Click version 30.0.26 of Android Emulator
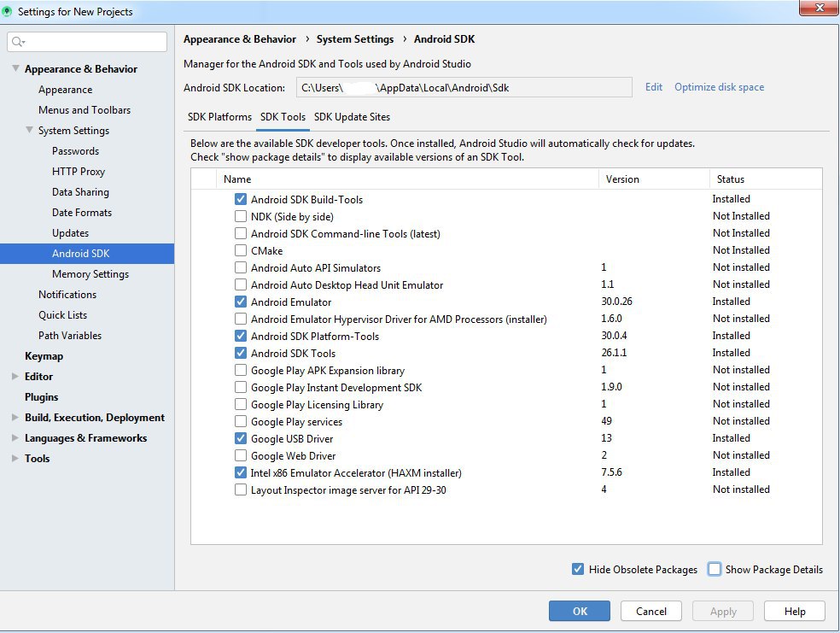 (x=616, y=302)
